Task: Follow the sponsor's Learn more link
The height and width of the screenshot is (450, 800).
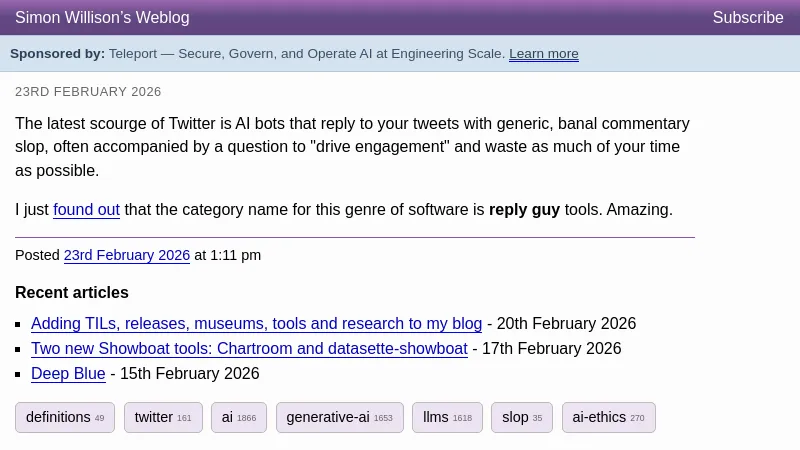Action: coord(543,54)
